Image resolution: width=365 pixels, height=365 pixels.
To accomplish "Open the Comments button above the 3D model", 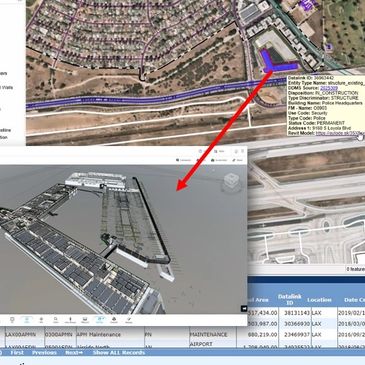I will tap(183, 160).
